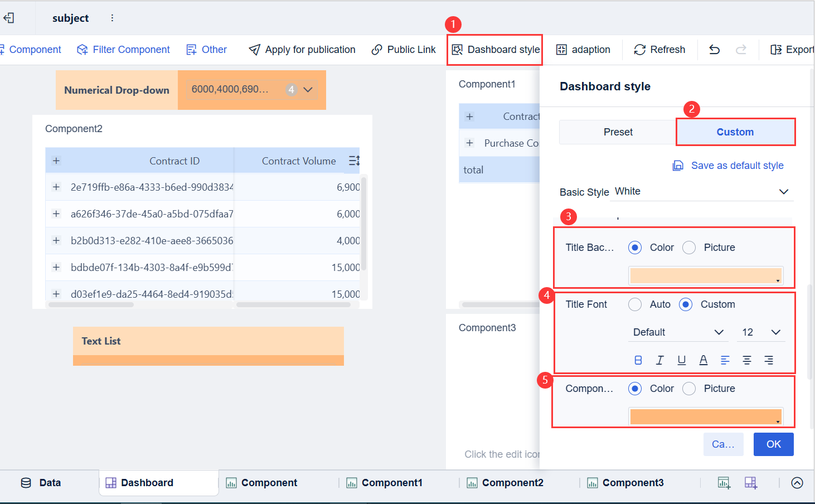Switch to the Preset tab
Screen dimensions: 815x504
[618, 132]
